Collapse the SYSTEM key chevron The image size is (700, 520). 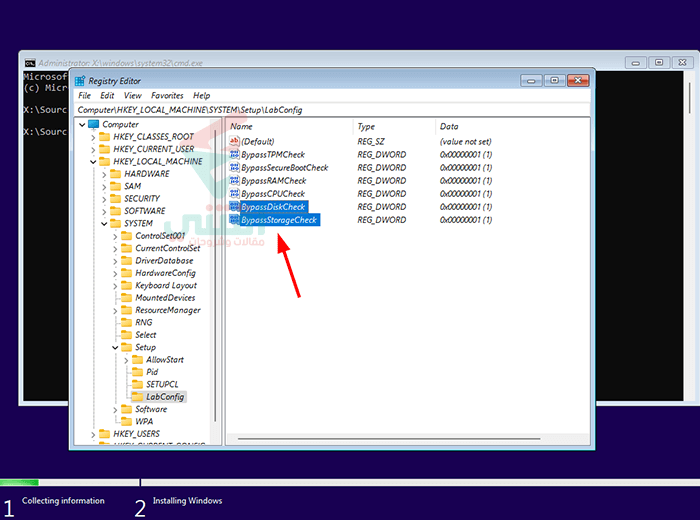click(104, 224)
